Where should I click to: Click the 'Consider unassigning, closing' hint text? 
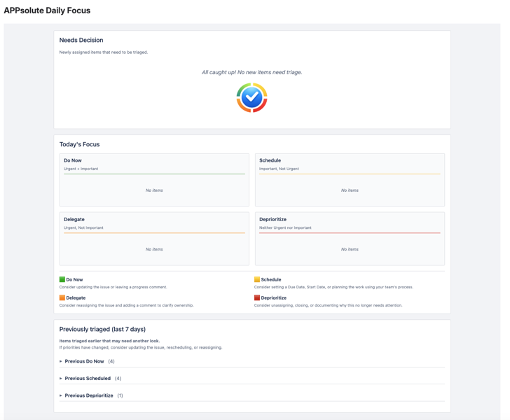pos(328,305)
